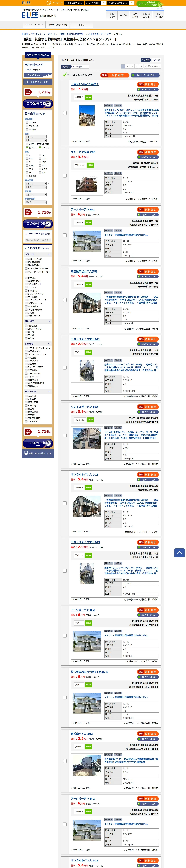Go to results page 2

click(127, 66)
